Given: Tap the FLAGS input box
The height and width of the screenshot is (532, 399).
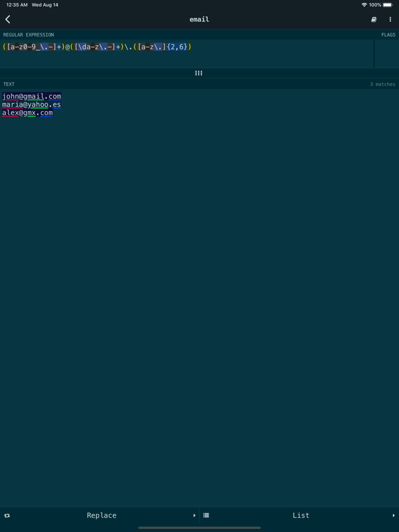Looking at the screenshot, I should click(x=387, y=53).
